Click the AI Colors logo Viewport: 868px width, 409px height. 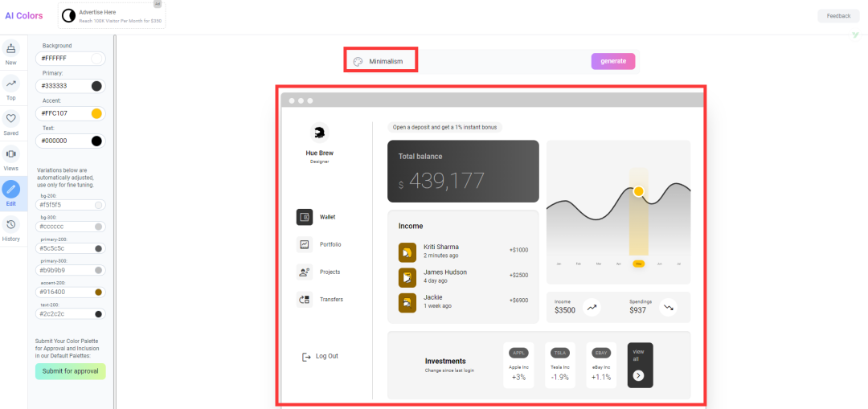(24, 15)
